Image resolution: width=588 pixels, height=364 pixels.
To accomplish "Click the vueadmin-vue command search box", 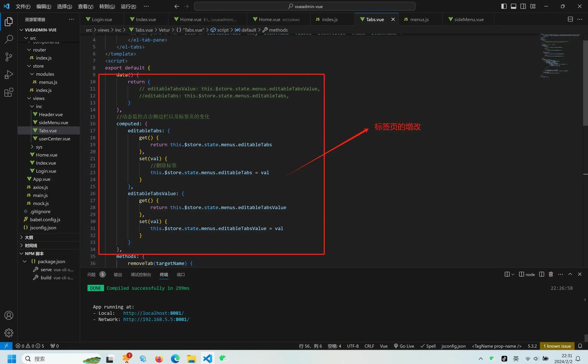I will tap(304, 6).
